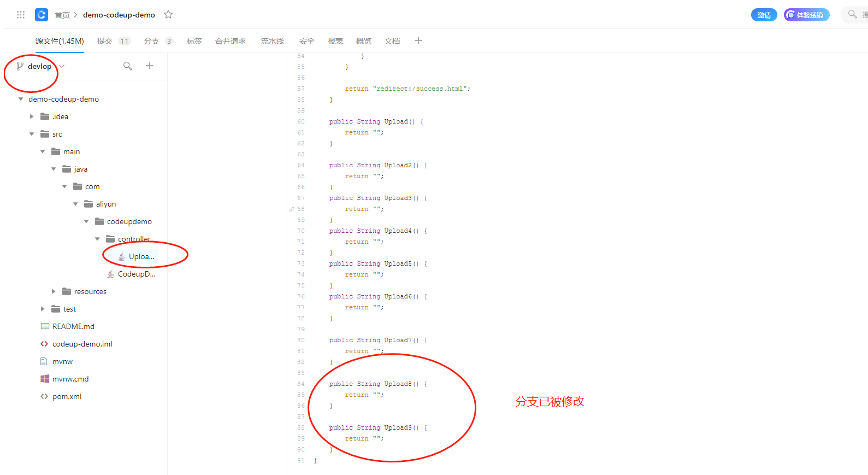Collapse the com folder arrow
The width and height of the screenshot is (868, 475).
(x=64, y=186)
